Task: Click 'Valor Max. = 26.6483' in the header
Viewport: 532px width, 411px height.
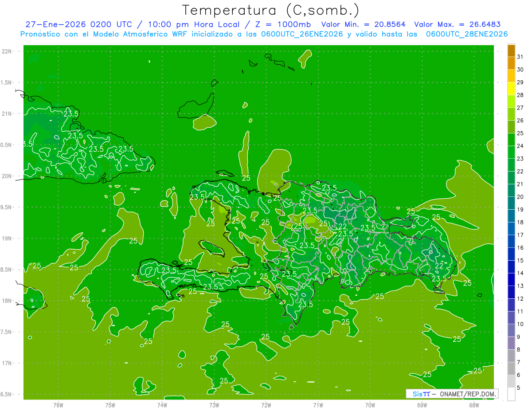Action: 458,24
